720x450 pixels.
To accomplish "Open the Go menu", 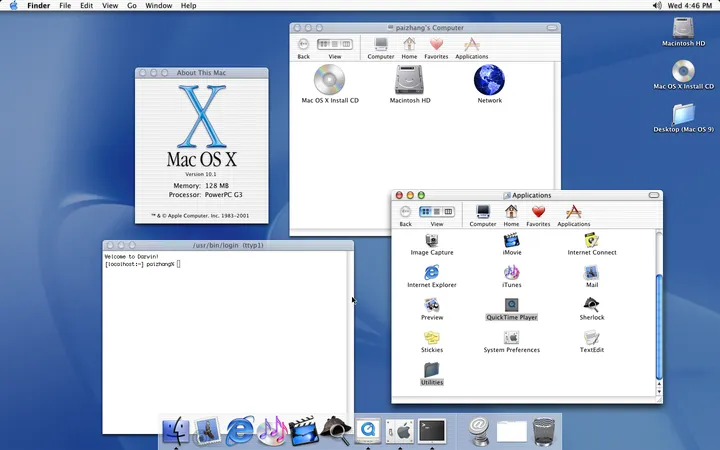I will tap(132, 6).
